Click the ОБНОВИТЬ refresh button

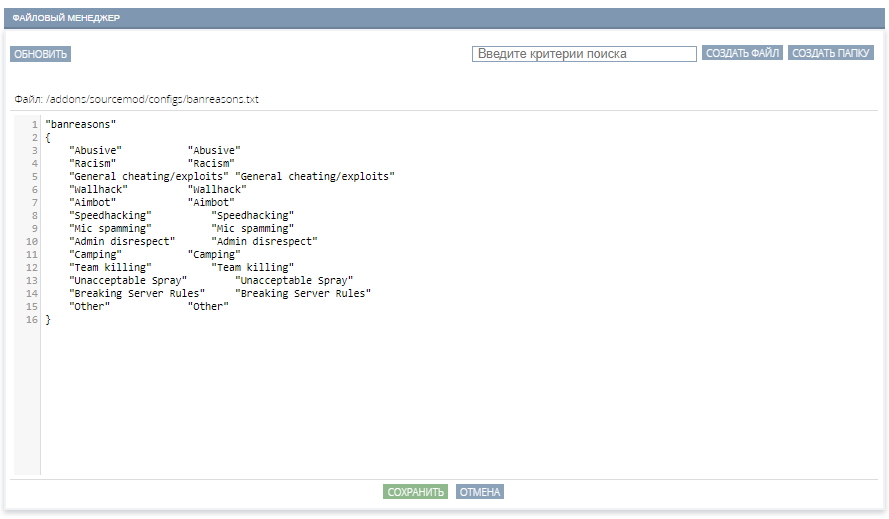(x=40, y=54)
